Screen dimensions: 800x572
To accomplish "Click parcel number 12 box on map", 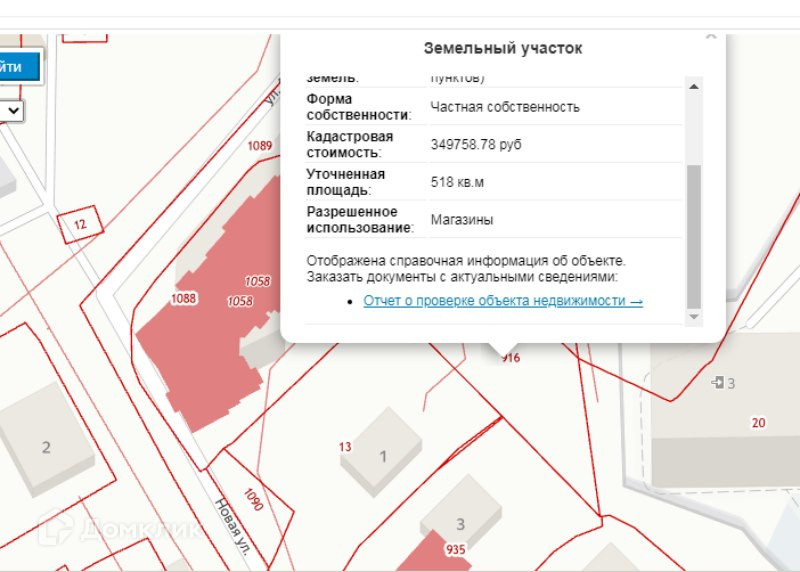I will pos(80,225).
